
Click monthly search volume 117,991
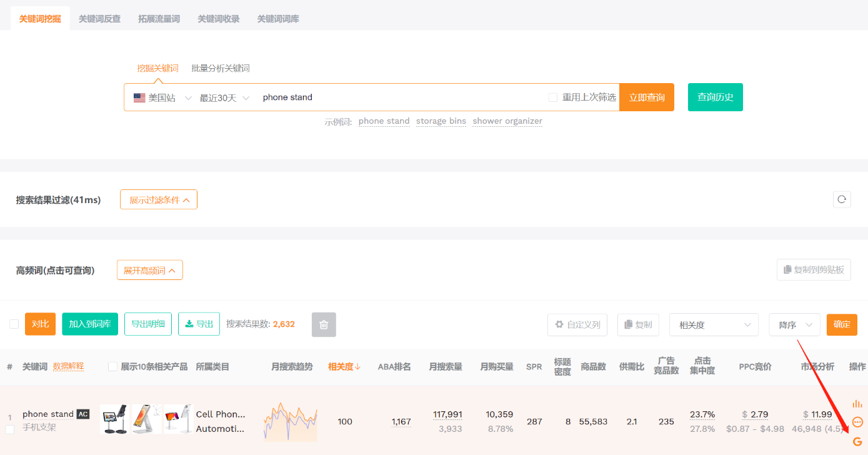coord(447,414)
